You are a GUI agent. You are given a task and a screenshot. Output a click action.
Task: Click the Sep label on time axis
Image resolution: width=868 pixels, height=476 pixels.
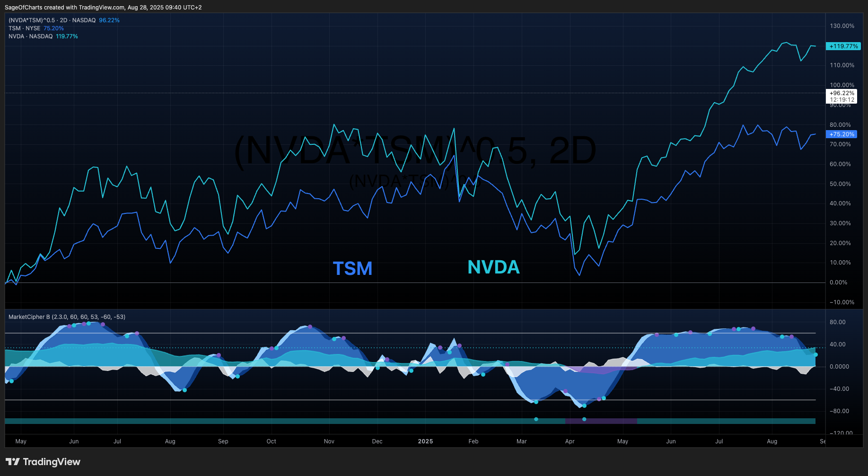coord(223,441)
